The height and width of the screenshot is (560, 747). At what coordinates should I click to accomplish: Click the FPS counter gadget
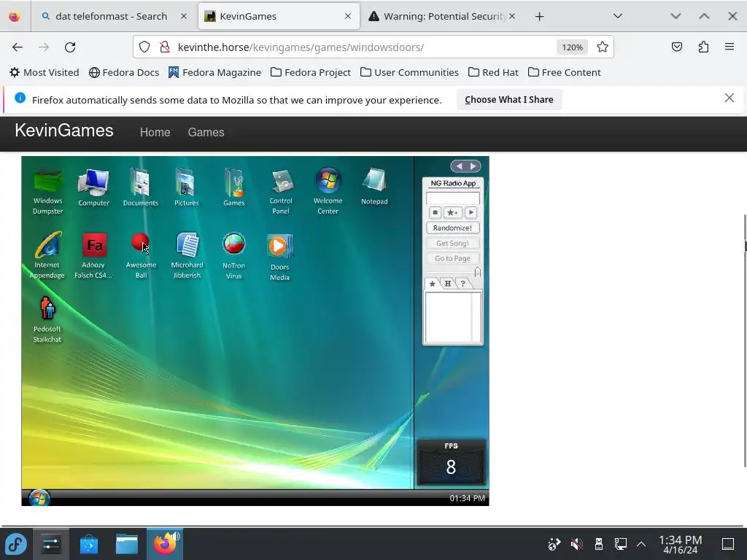451,462
